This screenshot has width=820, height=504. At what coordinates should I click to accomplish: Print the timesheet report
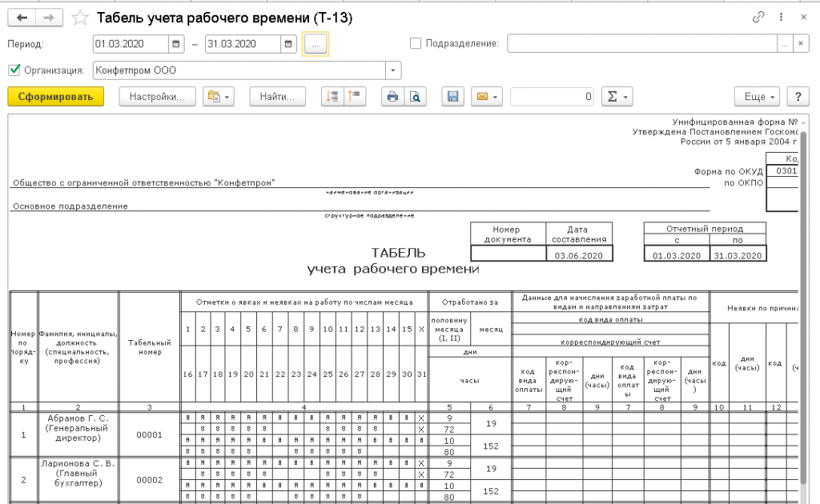(x=392, y=97)
